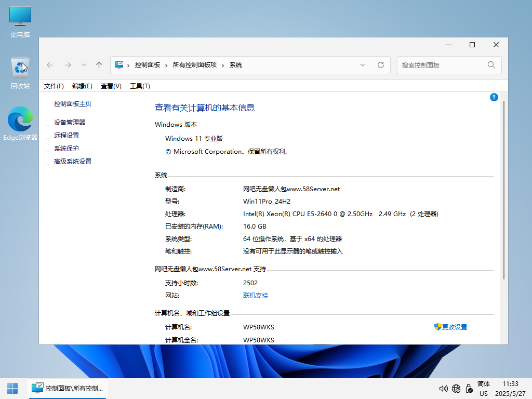This screenshot has width=532, height=399.
Task: Click 更改设置 shield link
Action: click(450, 327)
